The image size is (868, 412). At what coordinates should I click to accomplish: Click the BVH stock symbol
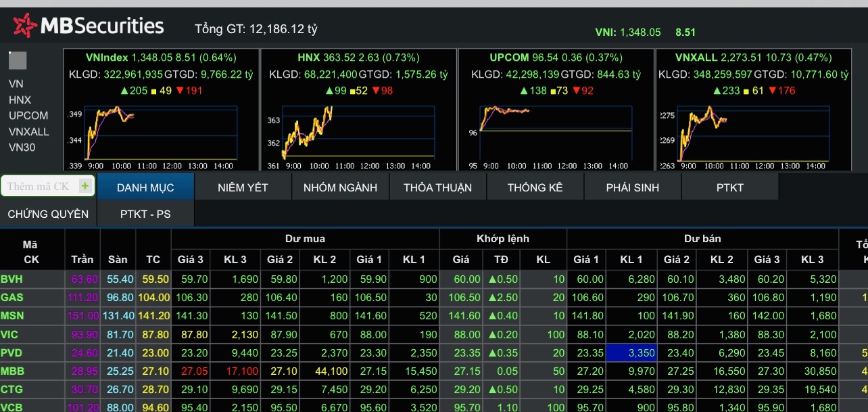(x=11, y=279)
